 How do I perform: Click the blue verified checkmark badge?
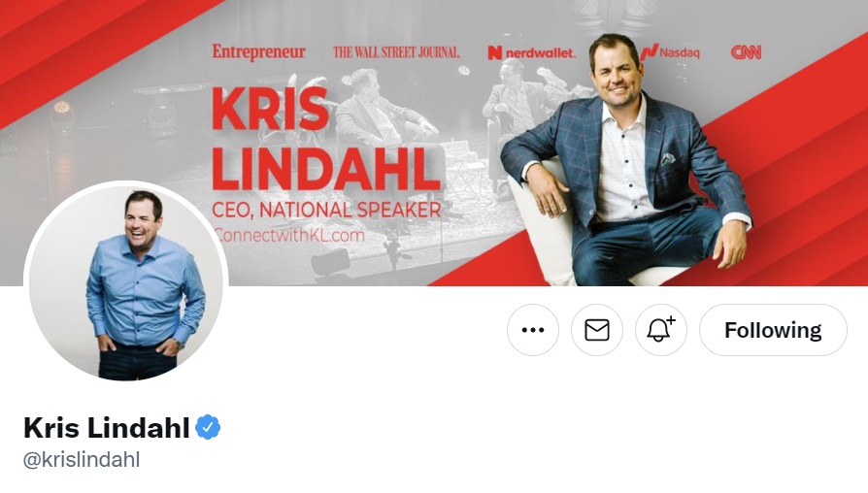click(x=208, y=427)
